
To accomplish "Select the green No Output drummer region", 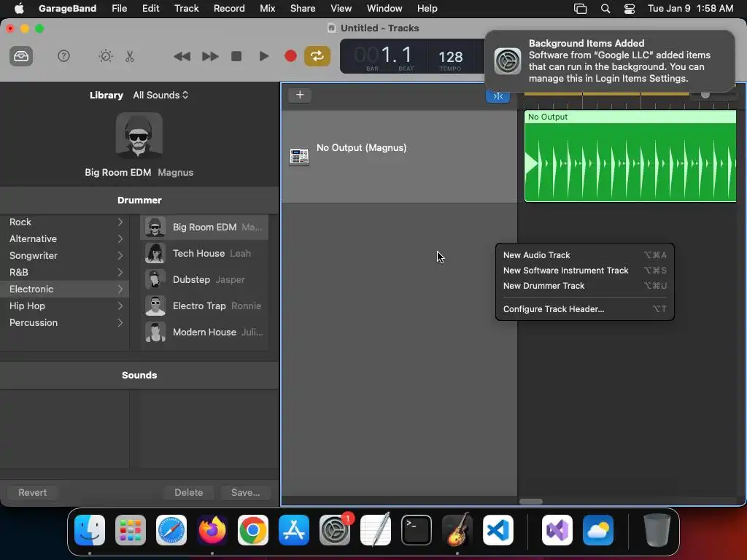I will (x=630, y=157).
